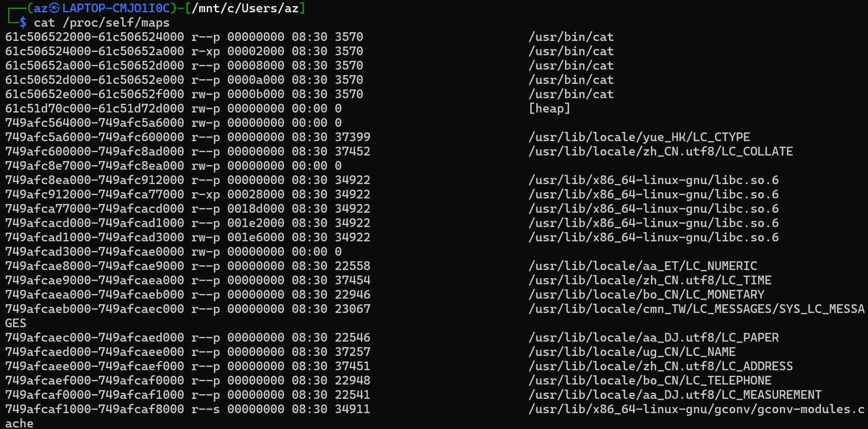
Task: Click the aa_DJ.utf8/LC_MEASUREMENT file path
Action: pyautogui.click(x=675, y=395)
